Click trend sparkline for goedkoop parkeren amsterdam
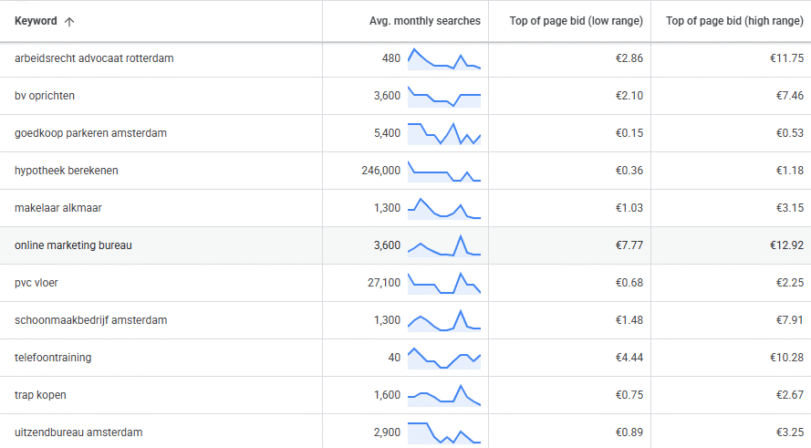 pos(444,134)
